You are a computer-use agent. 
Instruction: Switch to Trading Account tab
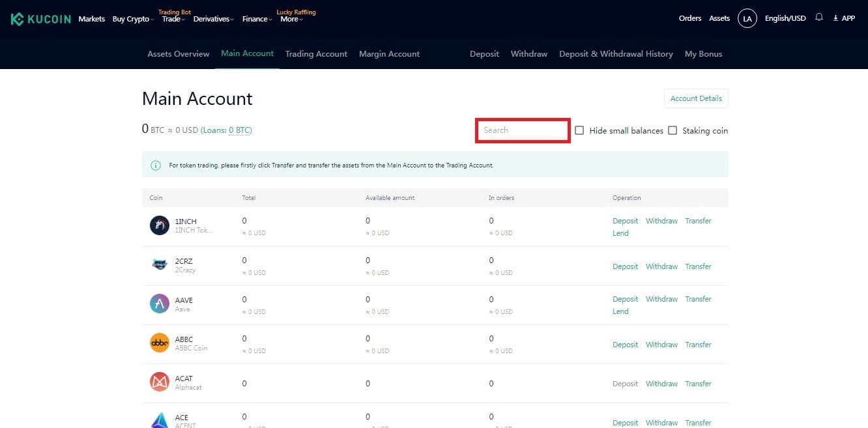pyautogui.click(x=316, y=54)
